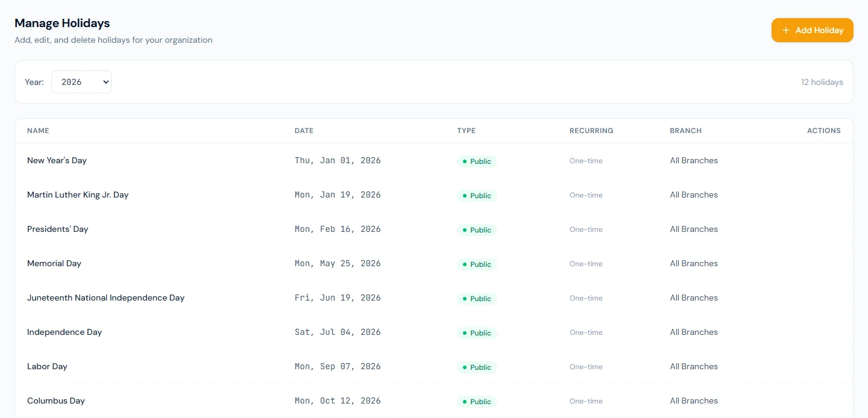
Task: Click the RECURRING column header
Action: (591, 131)
